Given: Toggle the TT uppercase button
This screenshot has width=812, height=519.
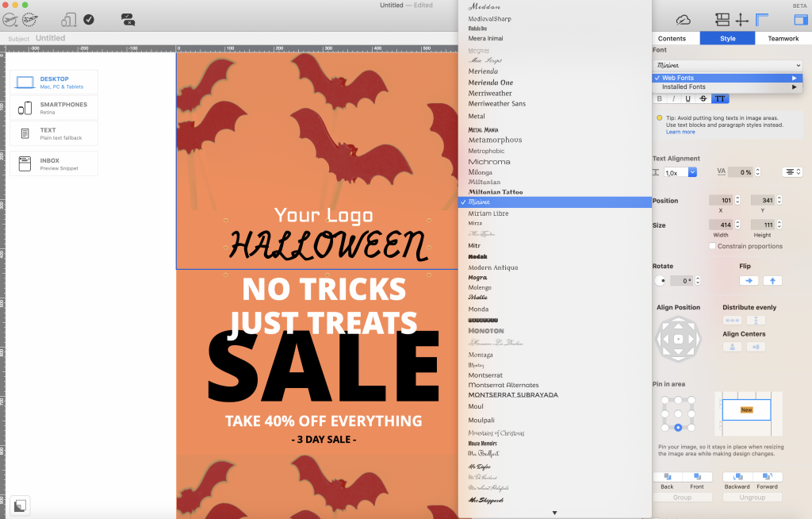Looking at the screenshot, I should [720, 98].
